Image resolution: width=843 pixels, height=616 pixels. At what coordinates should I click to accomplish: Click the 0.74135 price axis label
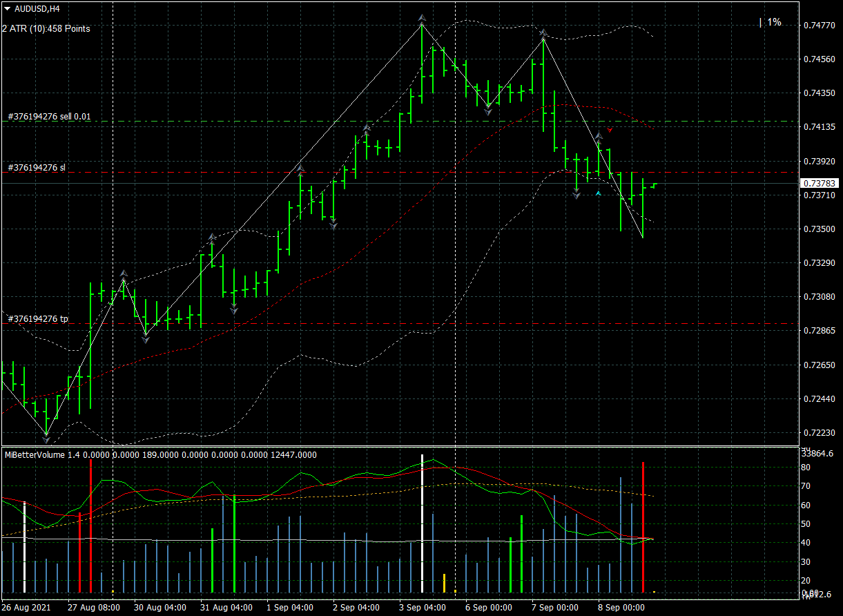tap(820, 127)
